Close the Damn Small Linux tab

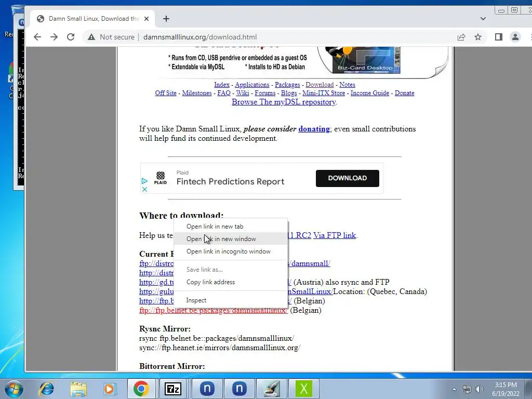tap(146, 19)
